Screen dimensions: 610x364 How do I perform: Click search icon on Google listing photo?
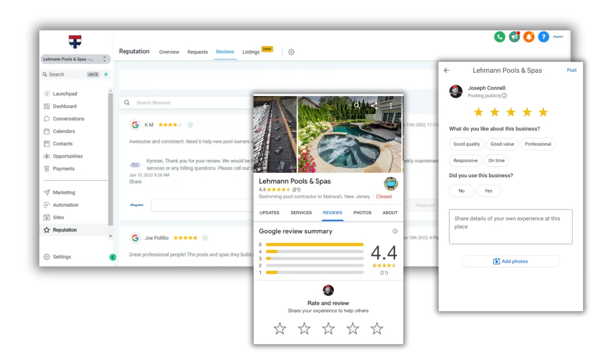(357, 105)
